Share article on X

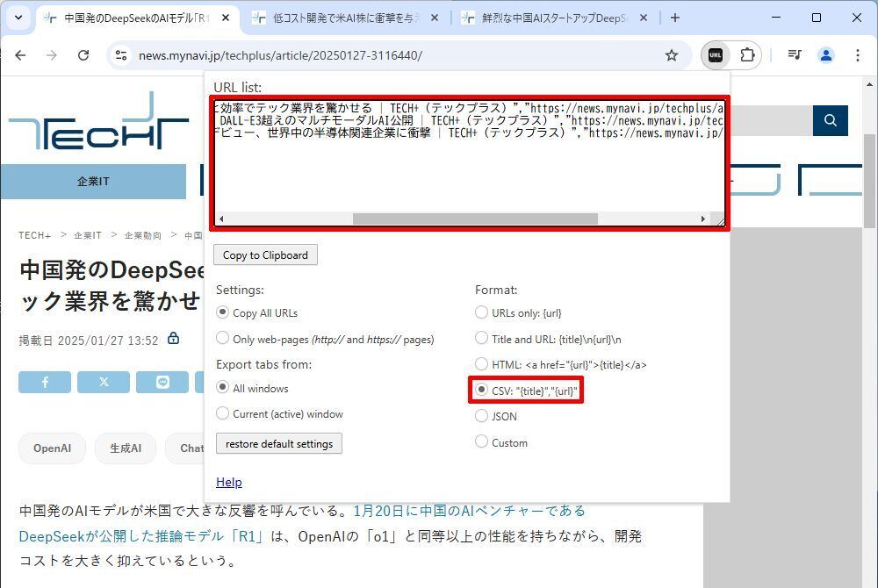(x=104, y=382)
